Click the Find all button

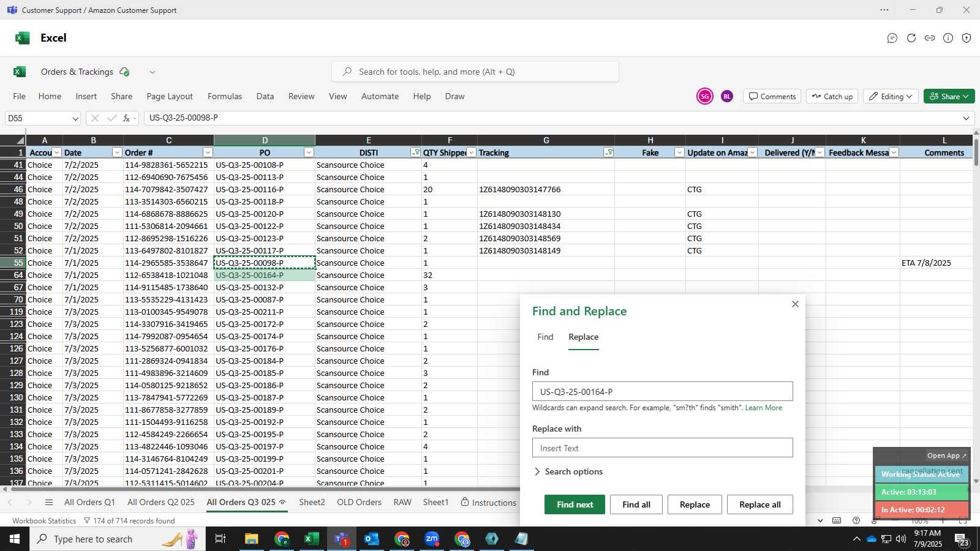click(636, 504)
